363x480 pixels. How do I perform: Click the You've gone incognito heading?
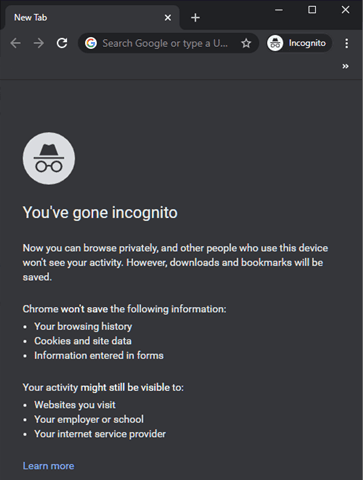(100, 213)
